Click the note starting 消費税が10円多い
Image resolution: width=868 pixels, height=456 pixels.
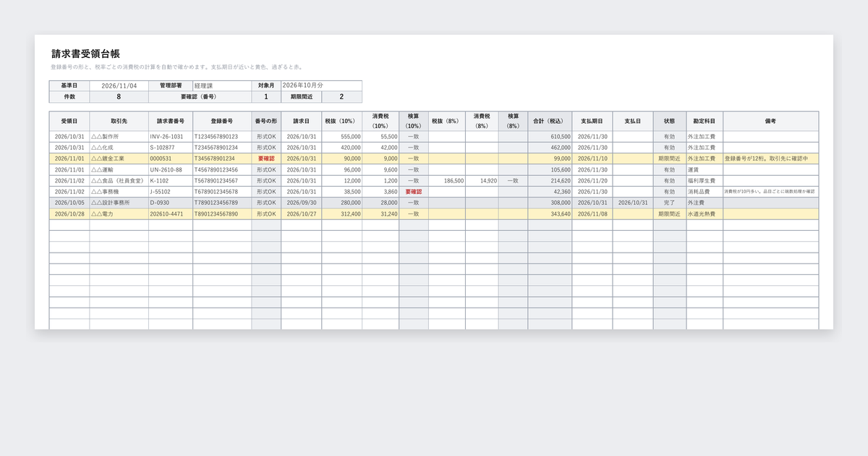(771, 192)
